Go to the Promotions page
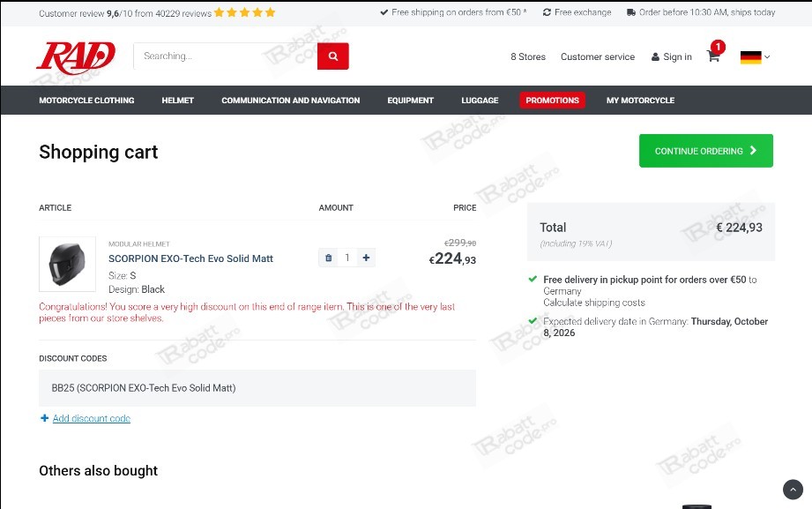Viewport: 812px width, 509px height. 553,101
